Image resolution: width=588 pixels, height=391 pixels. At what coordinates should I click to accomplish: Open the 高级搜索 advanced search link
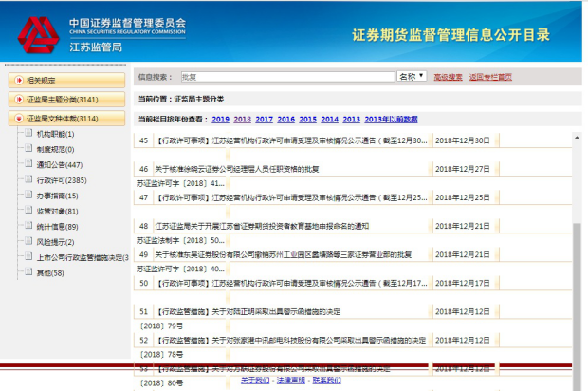pos(448,77)
